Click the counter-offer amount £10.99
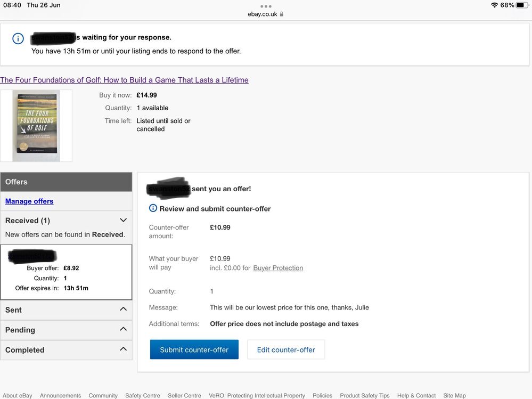 coord(220,227)
